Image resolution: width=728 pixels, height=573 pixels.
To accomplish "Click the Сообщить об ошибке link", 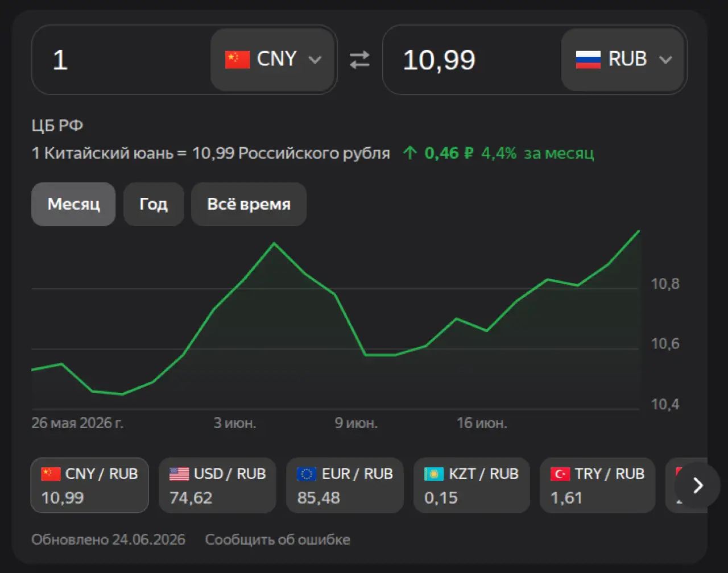I will pyautogui.click(x=278, y=539).
